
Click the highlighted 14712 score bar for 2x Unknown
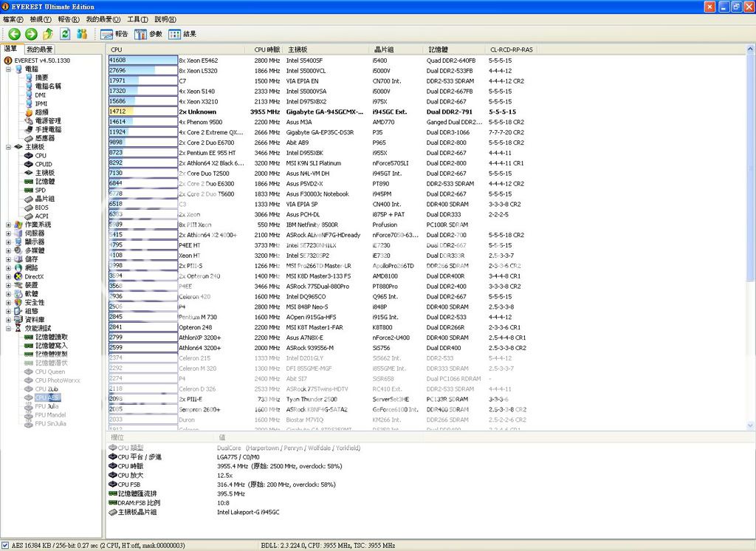[142, 112]
